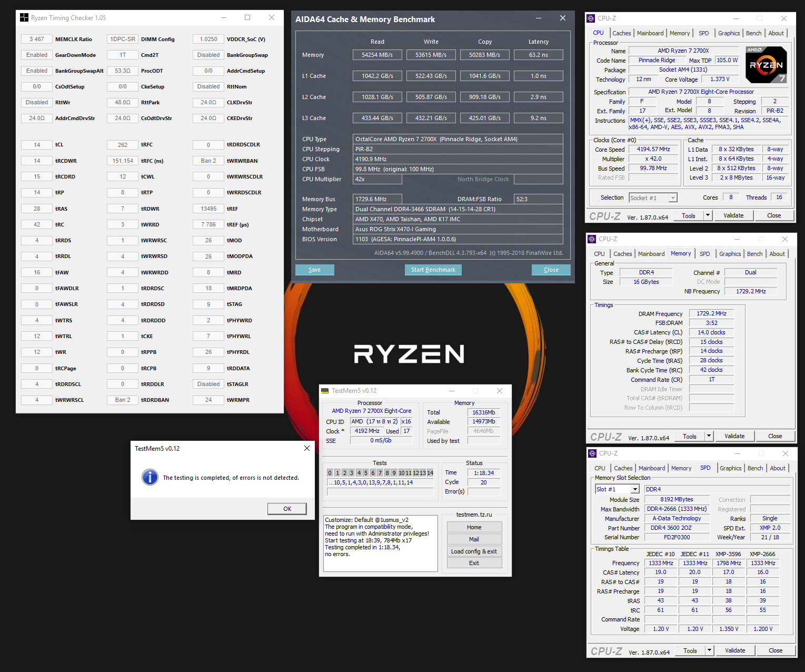
Task: Open the Tools dropdown arrow in CPU-Z Memory window
Action: (x=709, y=436)
